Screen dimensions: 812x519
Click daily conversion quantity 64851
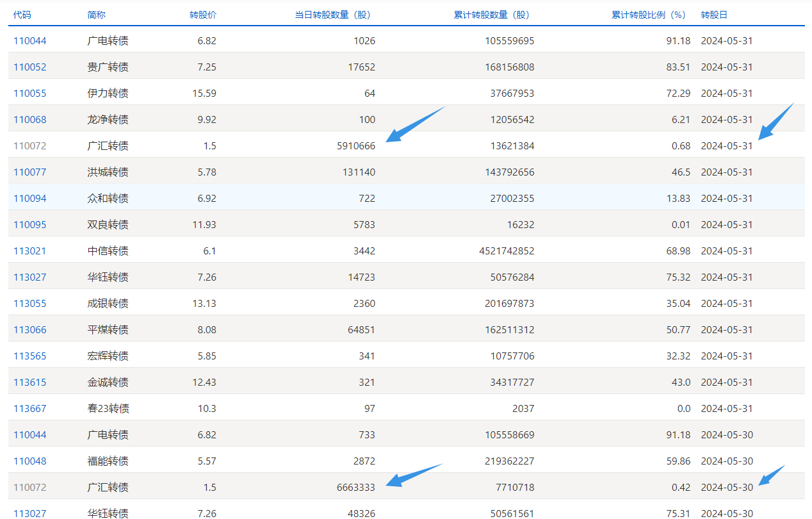click(362, 330)
